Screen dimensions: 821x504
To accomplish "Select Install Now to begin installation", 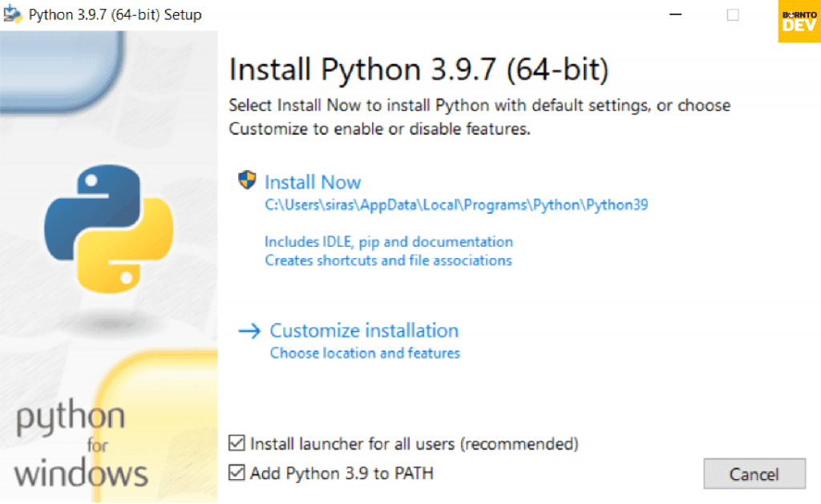I will click(313, 182).
